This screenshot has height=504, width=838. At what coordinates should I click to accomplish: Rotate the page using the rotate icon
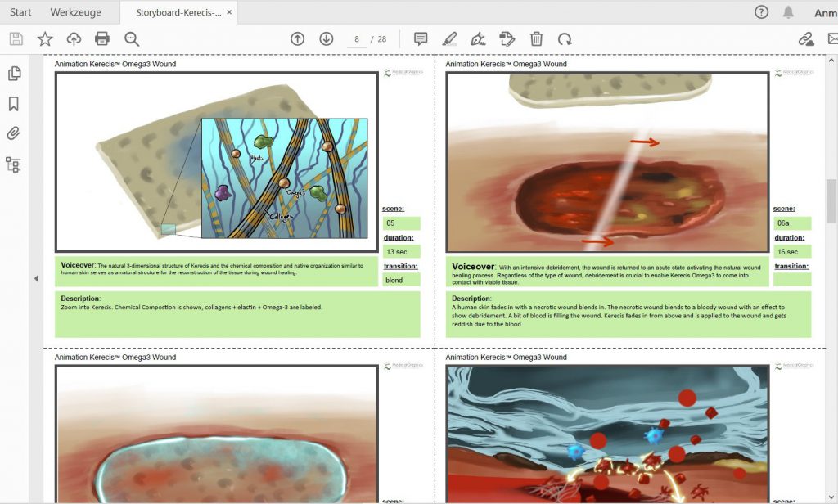click(565, 38)
